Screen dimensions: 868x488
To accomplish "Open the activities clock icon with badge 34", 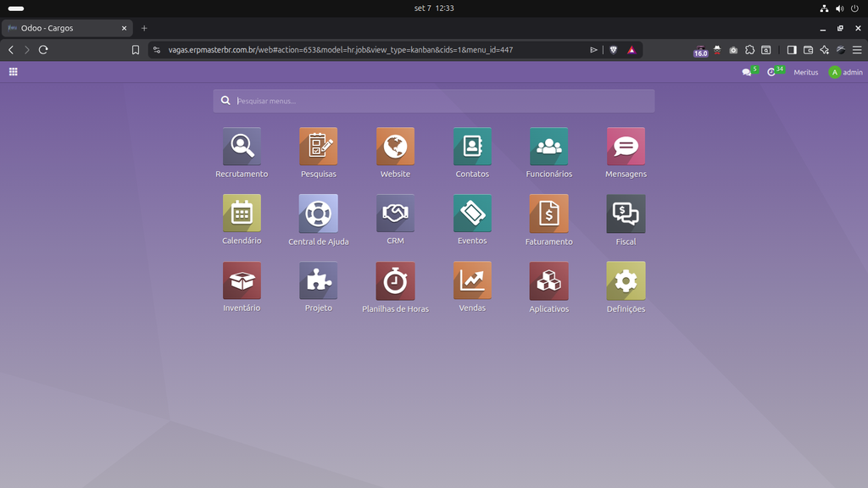I will pos(775,72).
